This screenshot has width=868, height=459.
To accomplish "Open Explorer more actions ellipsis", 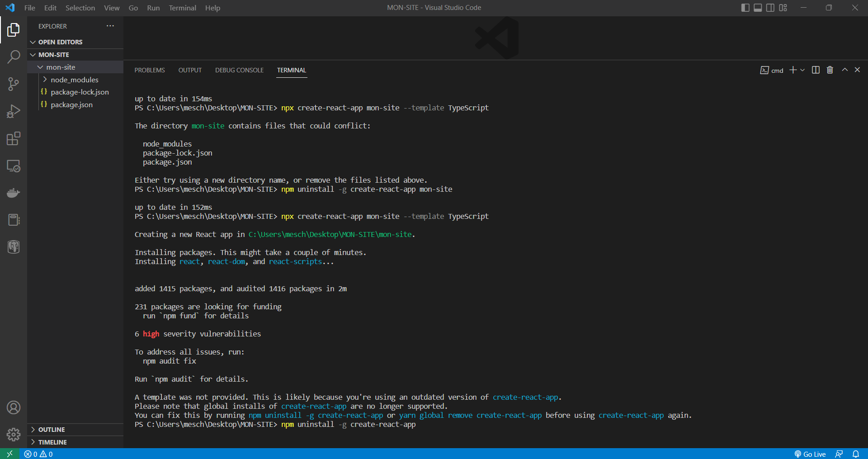I will click(110, 26).
